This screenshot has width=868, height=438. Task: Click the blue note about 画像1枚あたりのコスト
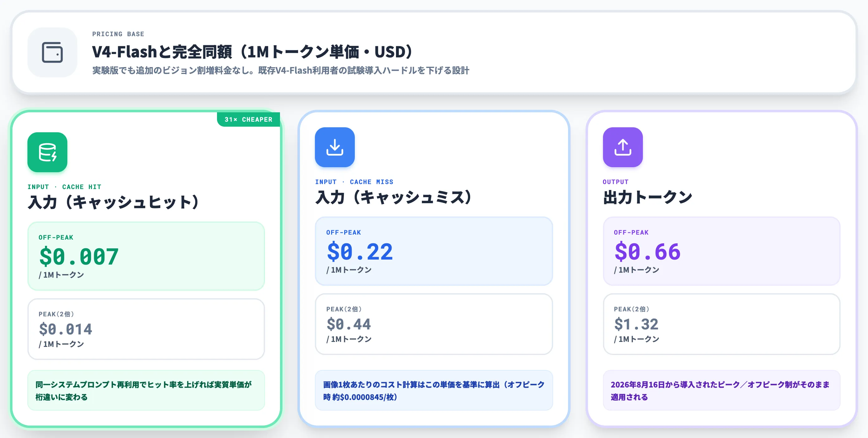(434, 391)
